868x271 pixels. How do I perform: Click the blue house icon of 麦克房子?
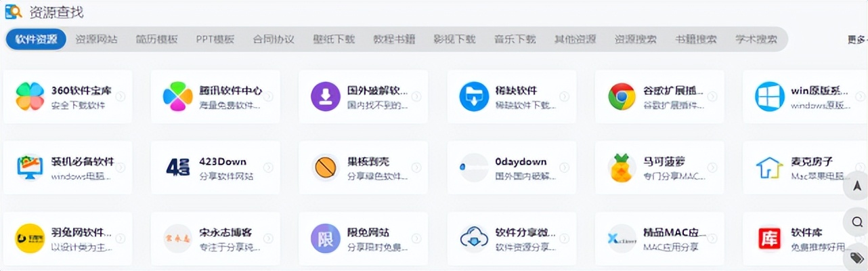pyautogui.click(x=769, y=168)
